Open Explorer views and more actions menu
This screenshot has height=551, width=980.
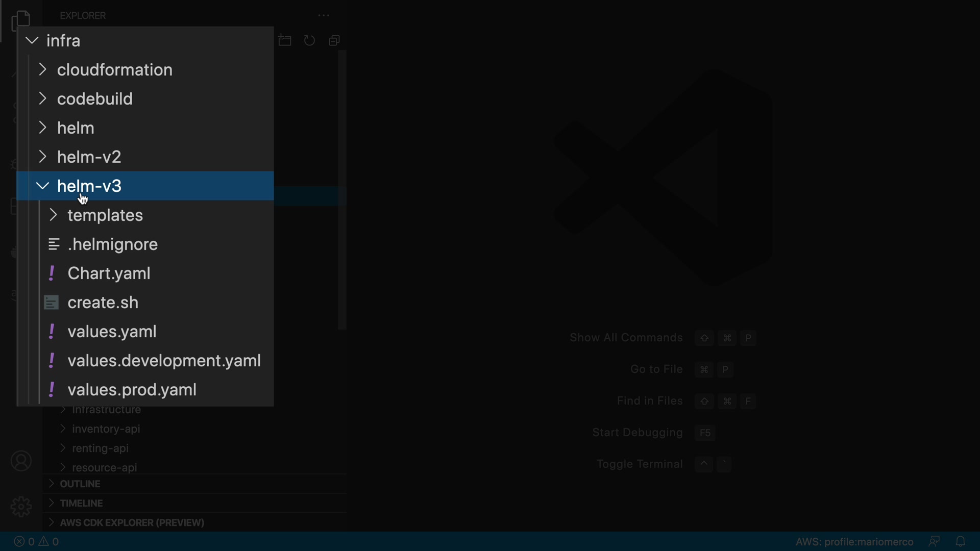[324, 16]
